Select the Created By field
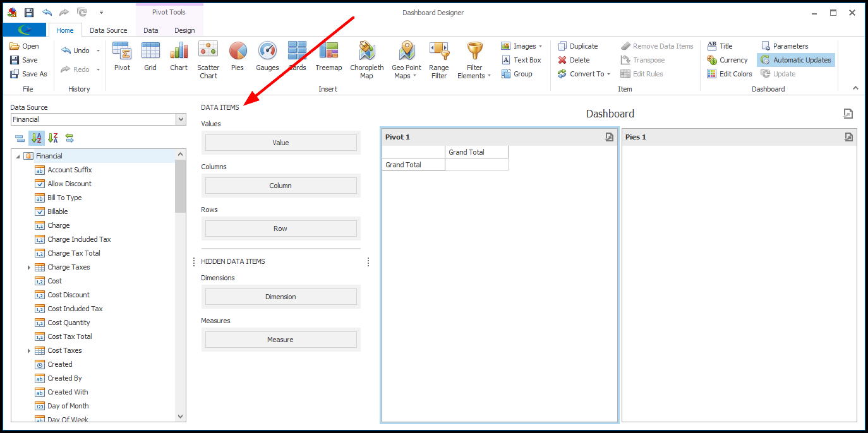868x433 pixels. 64,378
